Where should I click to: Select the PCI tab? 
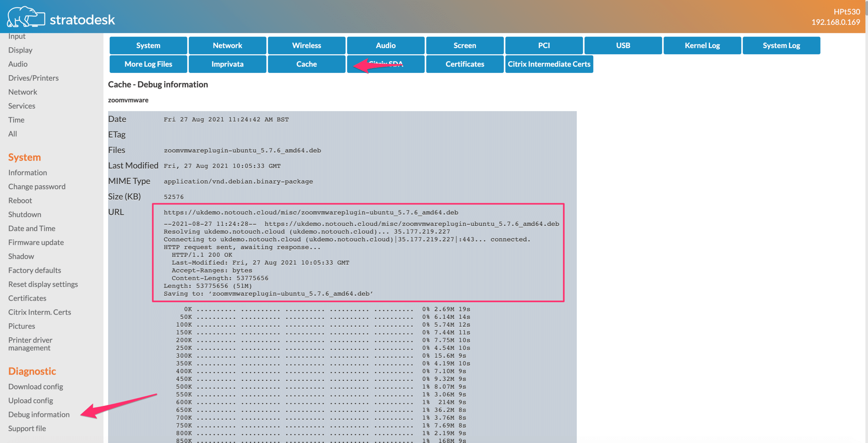[x=544, y=45]
